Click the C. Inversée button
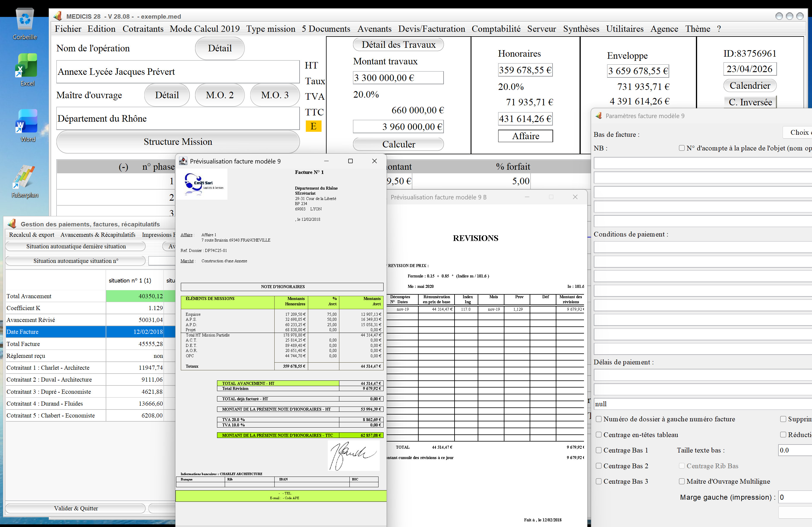The width and height of the screenshot is (812, 527). (x=750, y=102)
